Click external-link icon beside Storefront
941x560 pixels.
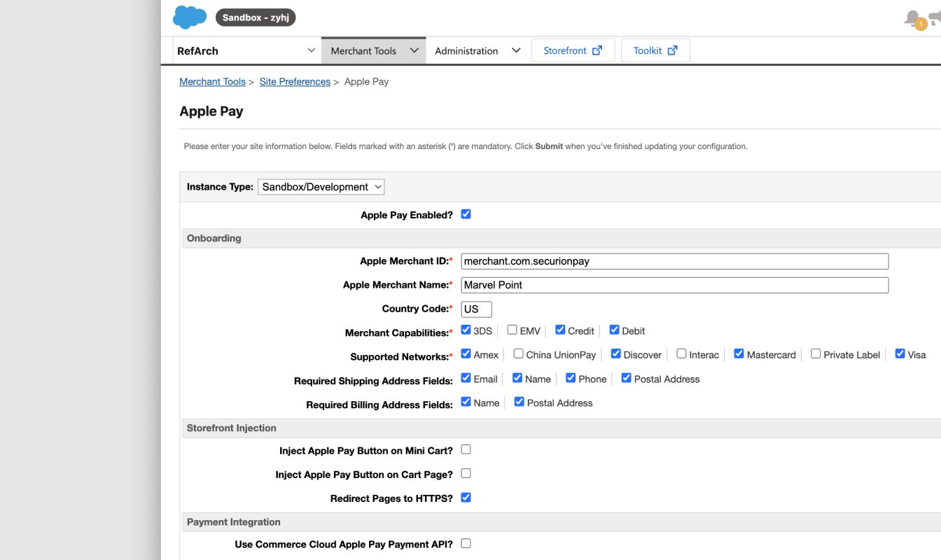[597, 50]
